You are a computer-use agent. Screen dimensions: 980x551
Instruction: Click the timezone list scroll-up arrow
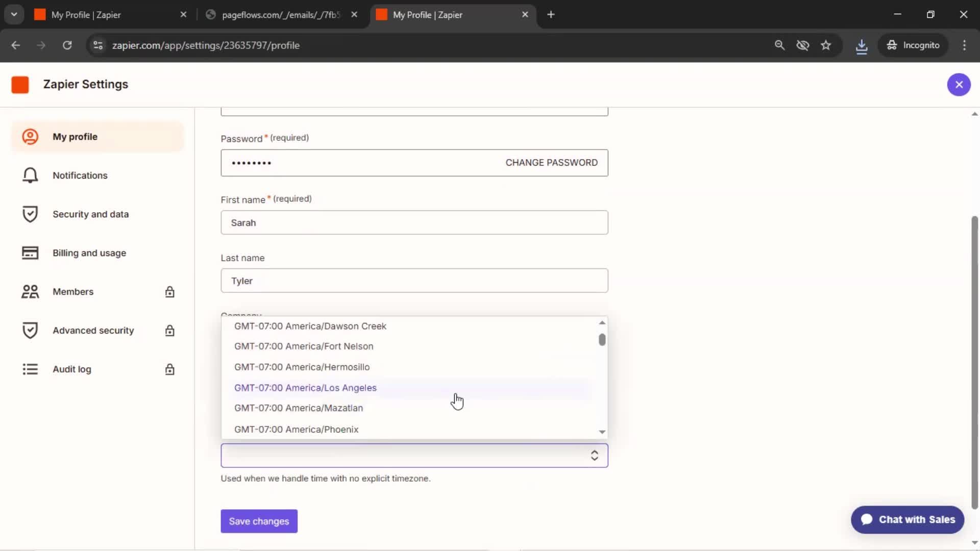point(602,322)
